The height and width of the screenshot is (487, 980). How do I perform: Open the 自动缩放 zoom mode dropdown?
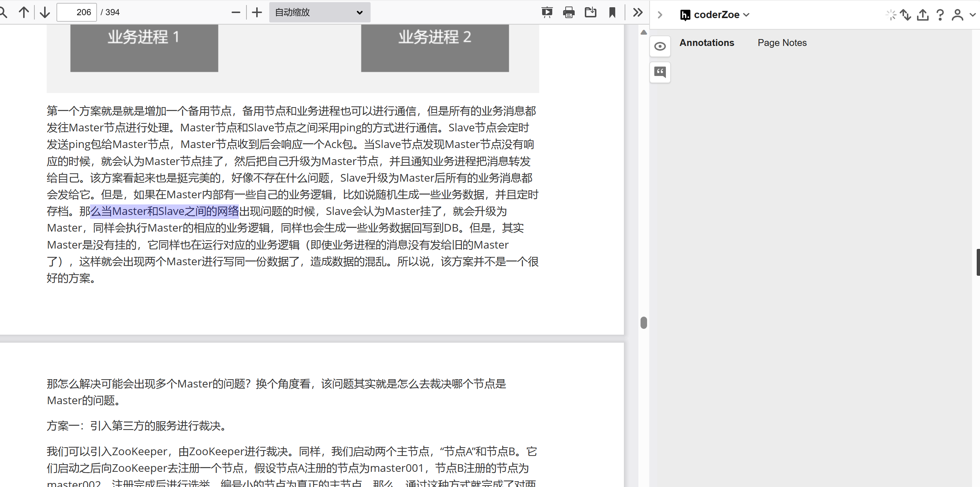click(320, 12)
